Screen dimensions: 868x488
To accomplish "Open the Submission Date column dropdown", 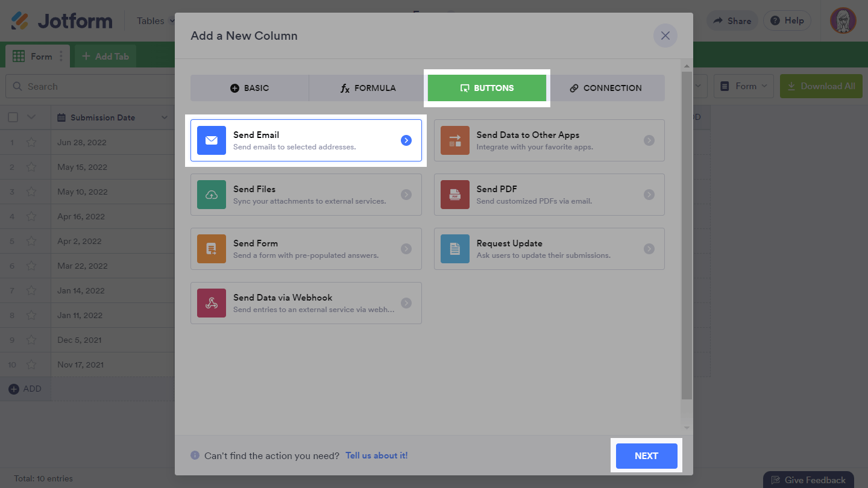I will [x=165, y=117].
